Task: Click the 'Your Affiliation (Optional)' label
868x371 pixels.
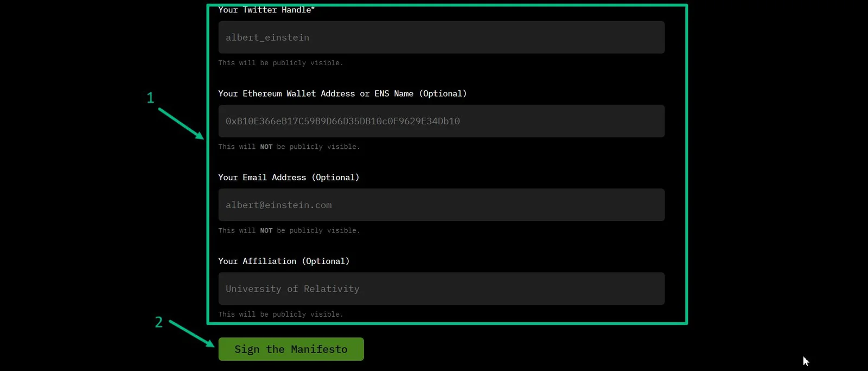Action: pos(284,261)
